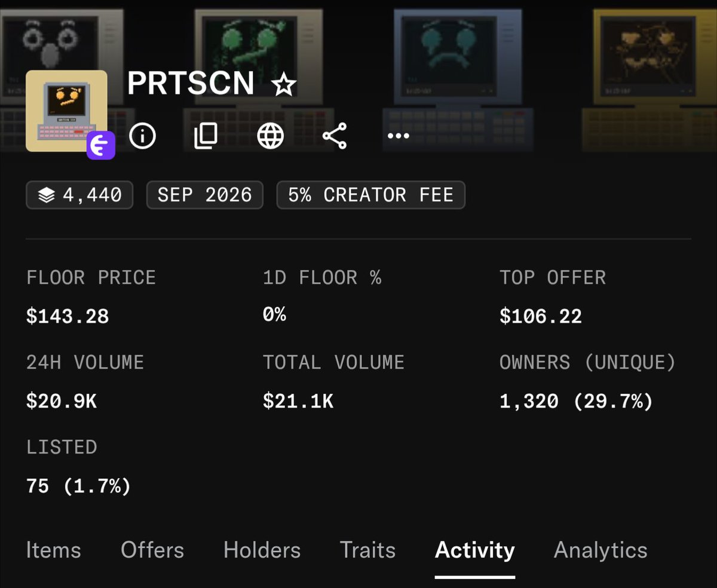Click the purple chain badge icon
This screenshot has height=588, width=717.
101,146
